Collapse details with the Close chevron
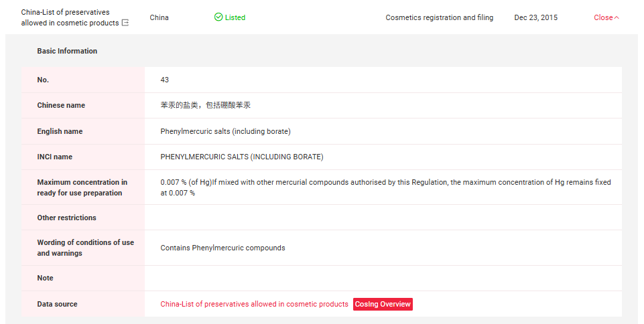The height and width of the screenshot is (324, 644). [606, 17]
